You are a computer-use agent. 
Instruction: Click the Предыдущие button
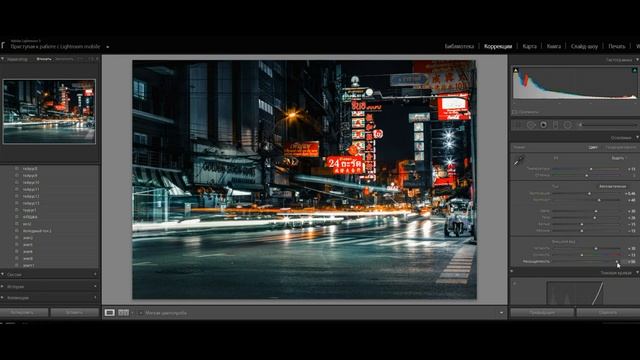pyautogui.click(x=542, y=313)
